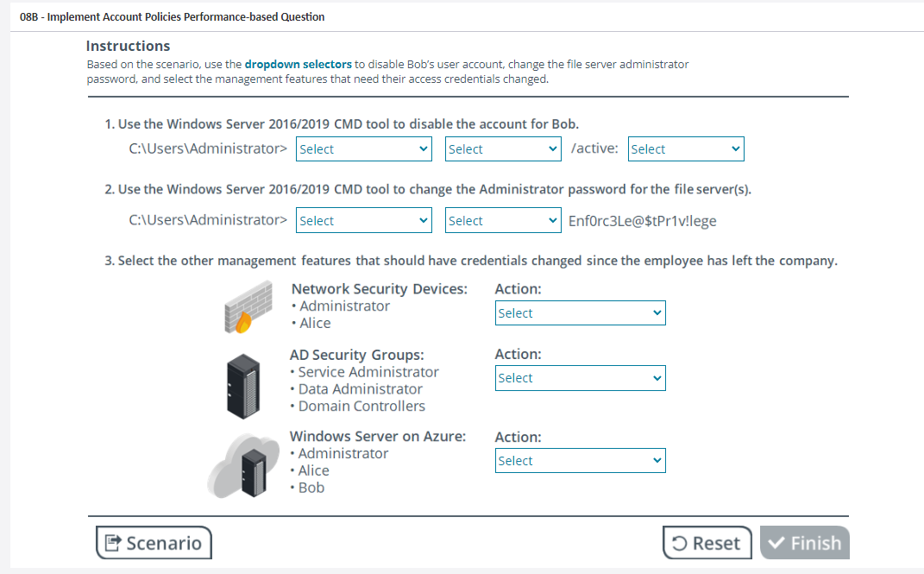Viewport: 924px width, 574px height.
Task: Click the password text Enf0rc3Le@$tPr1v!lege
Action: point(642,221)
